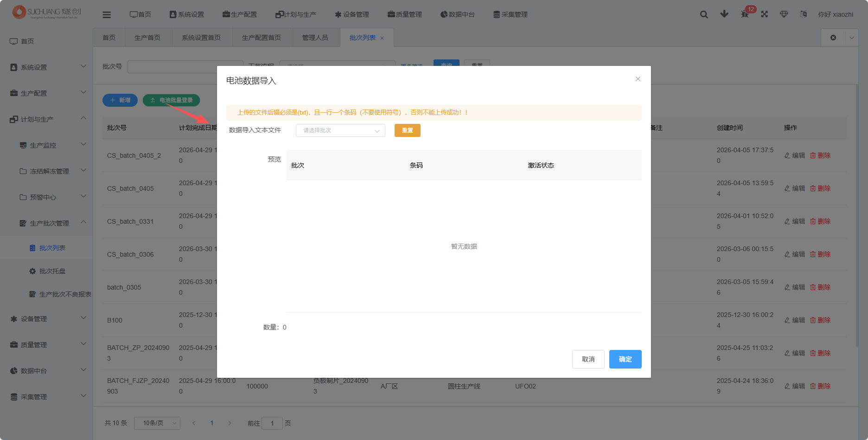Image resolution: width=868 pixels, height=440 pixels.
Task: Open the tab options dropdown chevron at the far right
Action: [x=852, y=38]
